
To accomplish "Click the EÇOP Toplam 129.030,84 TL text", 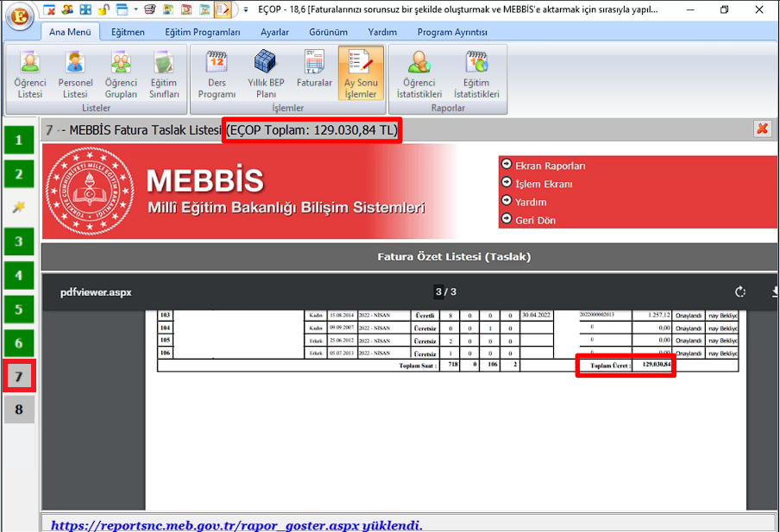I will tap(311, 130).
